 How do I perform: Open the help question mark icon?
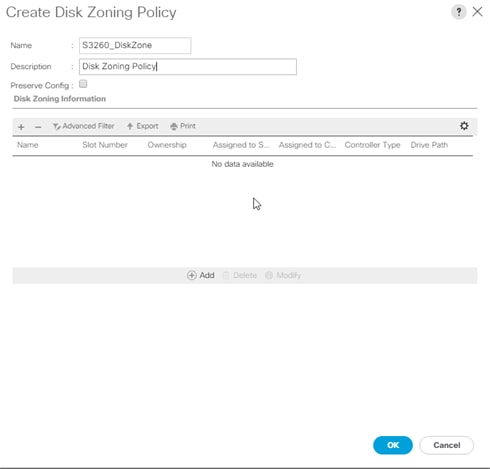459,12
